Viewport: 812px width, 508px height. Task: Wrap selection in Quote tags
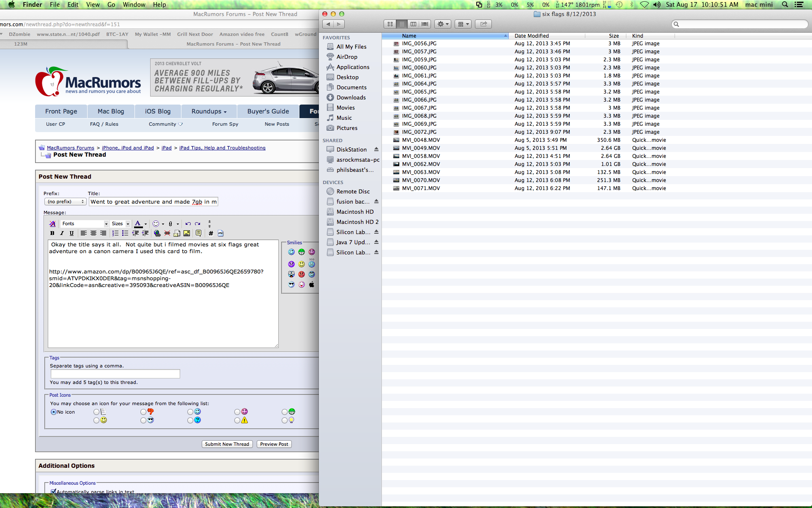(x=198, y=233)
